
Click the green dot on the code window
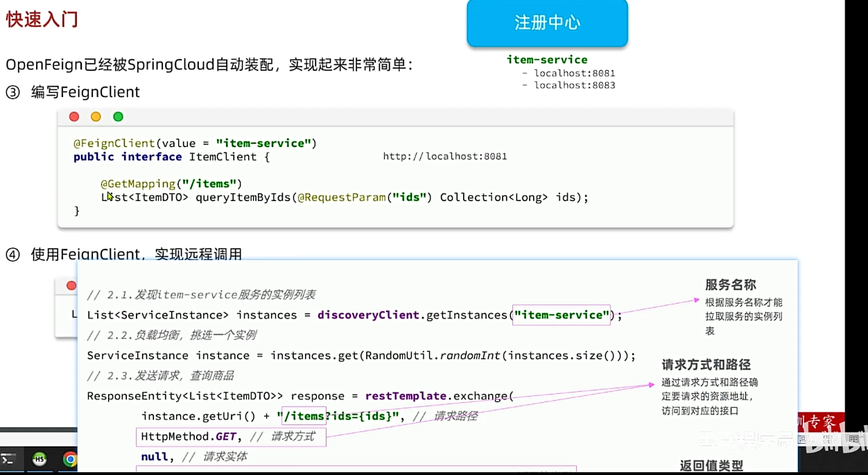click(x=118, y=116)
